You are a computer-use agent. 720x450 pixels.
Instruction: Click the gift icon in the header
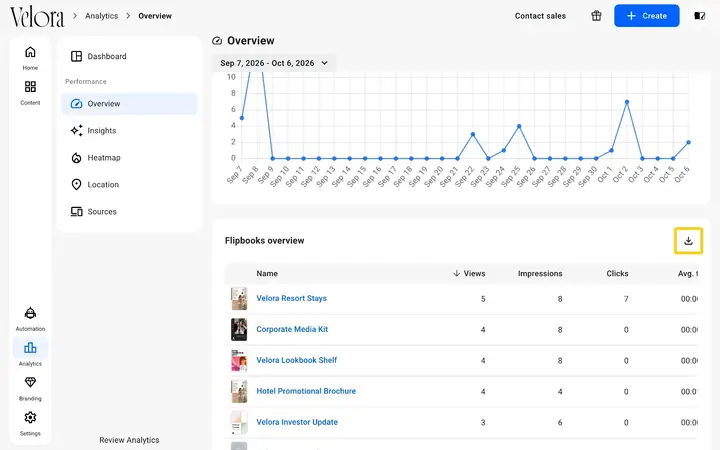coord(596,16)
